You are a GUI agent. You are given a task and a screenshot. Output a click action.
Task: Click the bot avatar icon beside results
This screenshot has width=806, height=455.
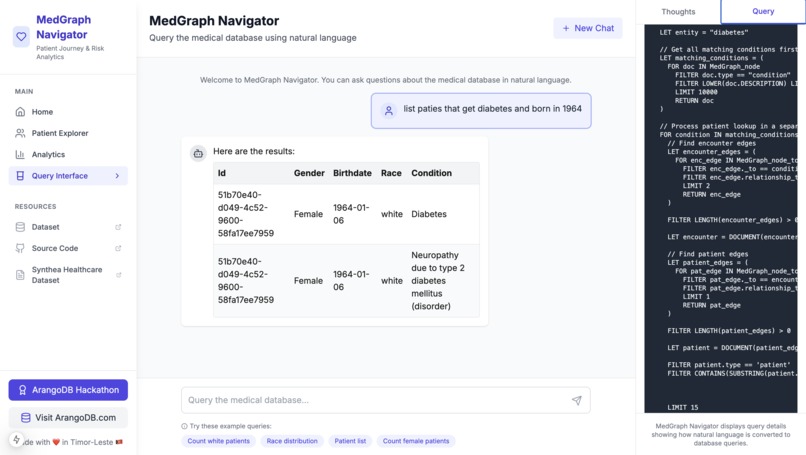click(198, 153)
